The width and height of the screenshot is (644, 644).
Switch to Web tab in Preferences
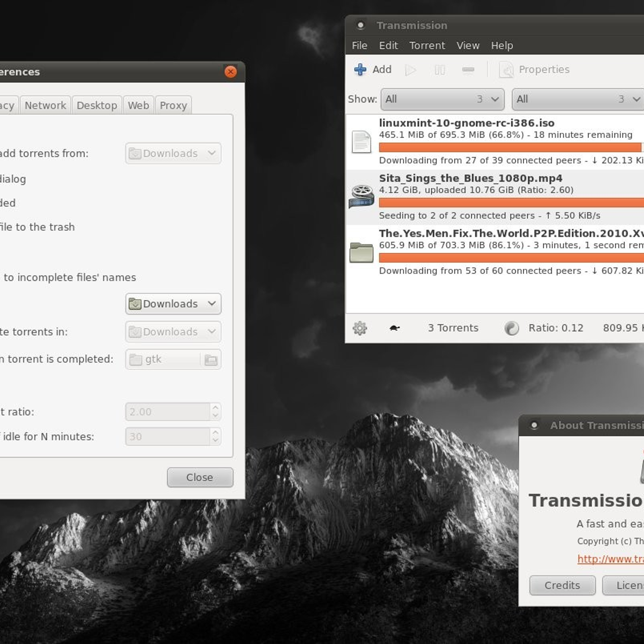(x=138, y=105)
